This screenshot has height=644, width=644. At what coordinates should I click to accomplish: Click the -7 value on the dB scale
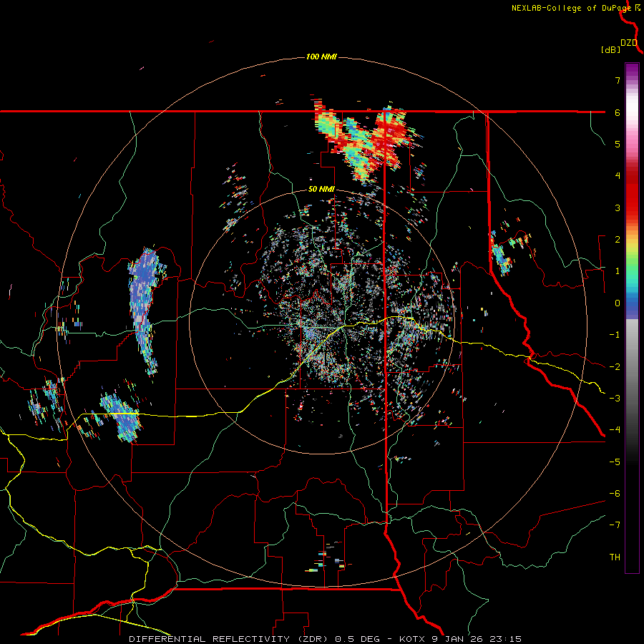pos(615,525)
